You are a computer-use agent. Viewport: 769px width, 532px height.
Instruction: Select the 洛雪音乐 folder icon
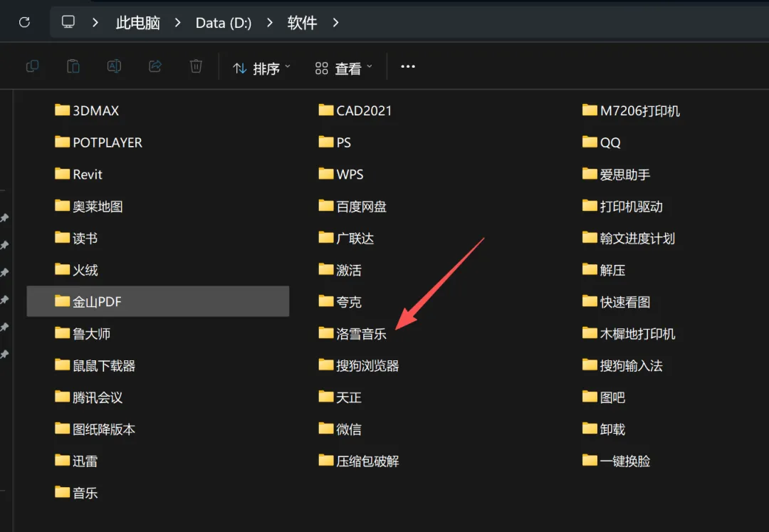pyautogui.click(x=326, y=333)
